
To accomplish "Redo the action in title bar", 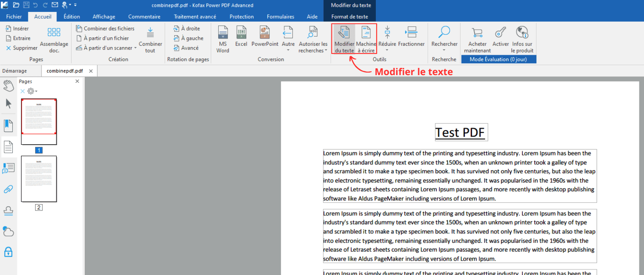I will click(x=45, y=5).
